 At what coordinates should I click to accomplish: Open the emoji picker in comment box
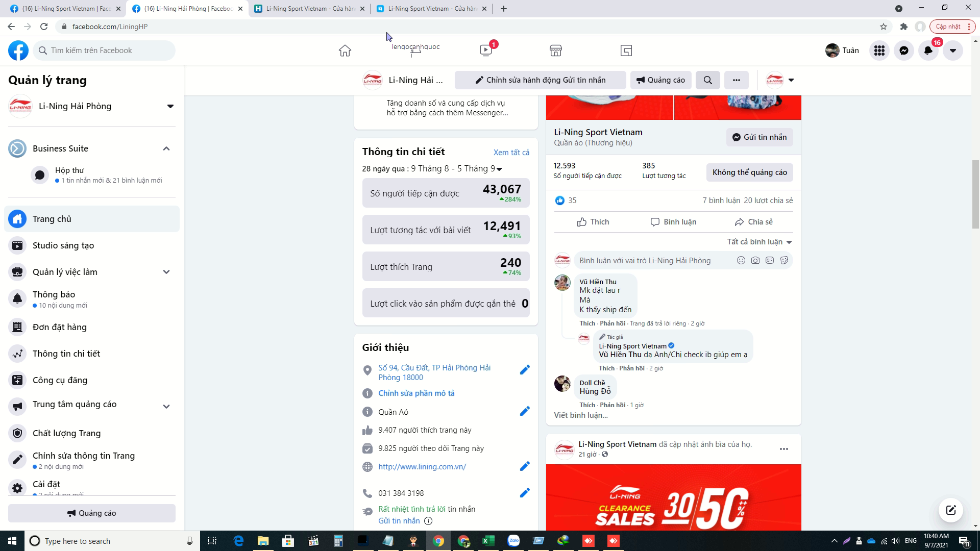point(741,261)
